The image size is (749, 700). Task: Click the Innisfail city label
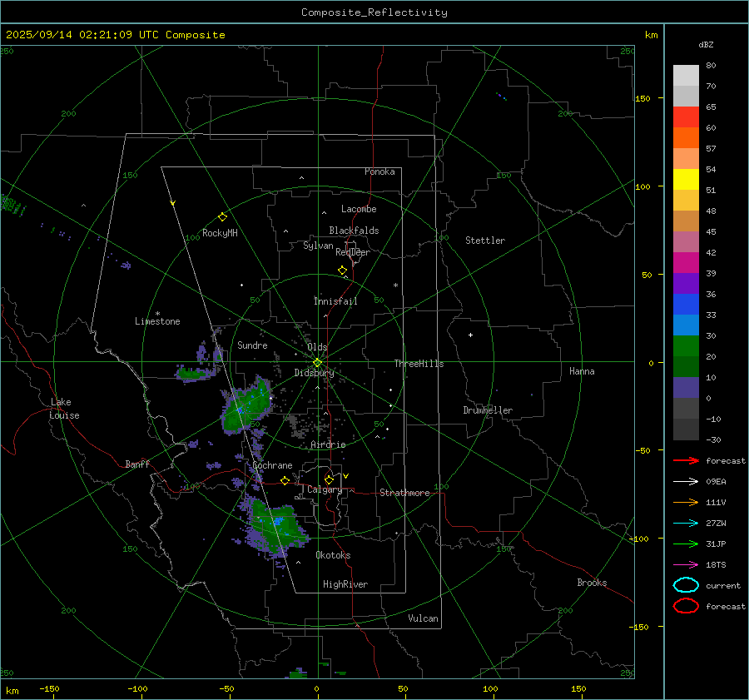coord(335,301)
